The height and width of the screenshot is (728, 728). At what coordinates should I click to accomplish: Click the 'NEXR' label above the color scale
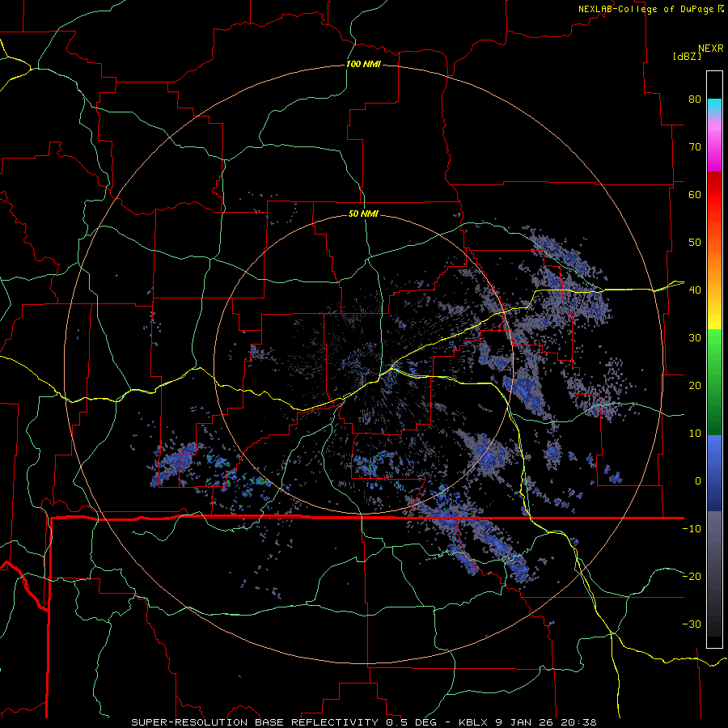[711, 49]
